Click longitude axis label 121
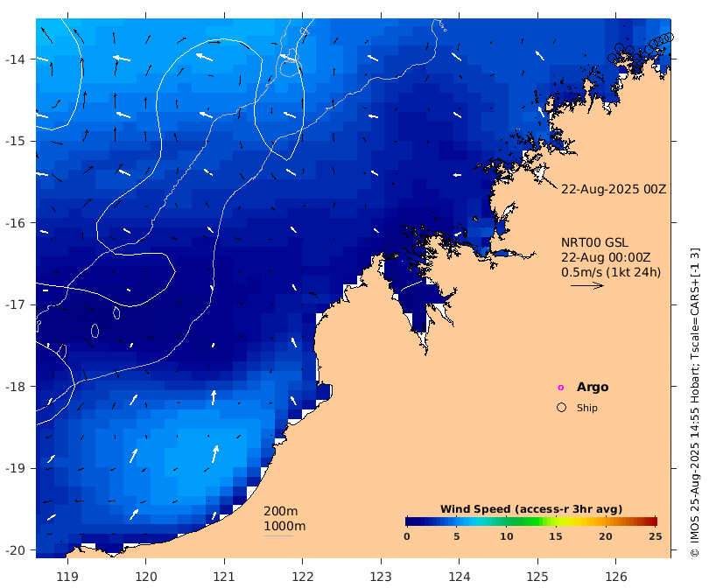 [x=224, y=577]
